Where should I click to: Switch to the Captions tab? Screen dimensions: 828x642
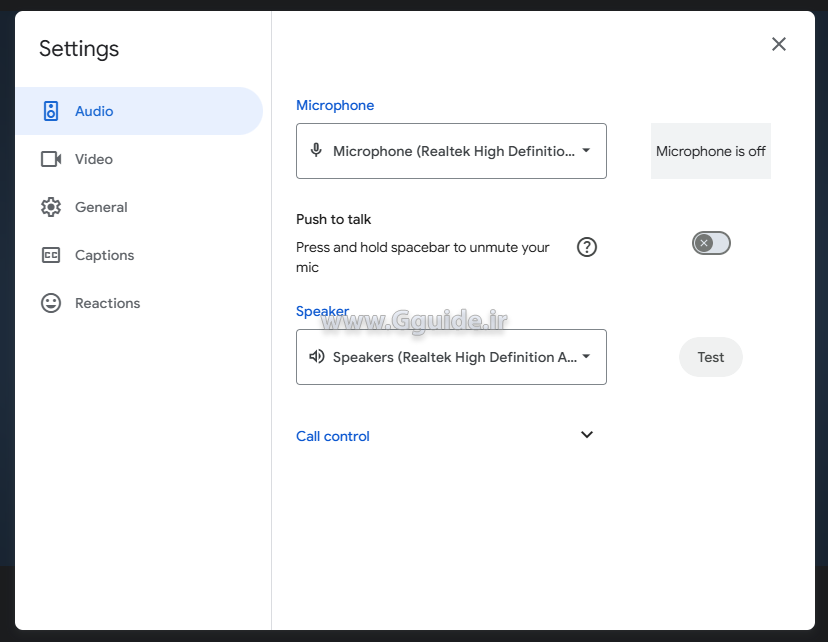coord(103,255)
